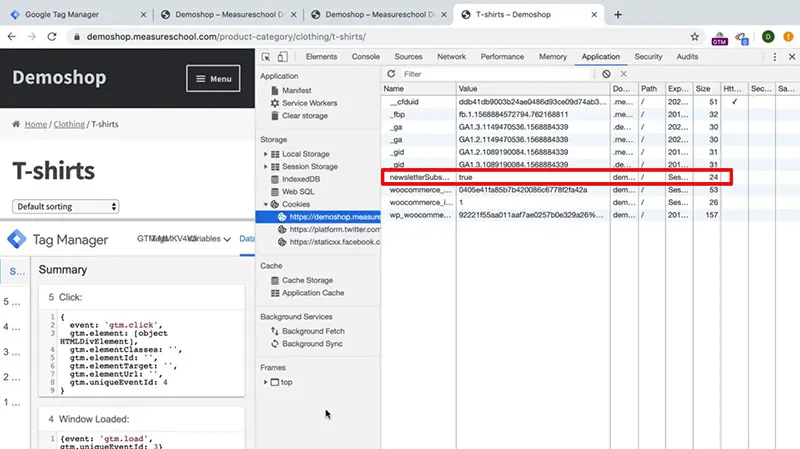Sort cookies by the Name column header

tap(418, 89)
